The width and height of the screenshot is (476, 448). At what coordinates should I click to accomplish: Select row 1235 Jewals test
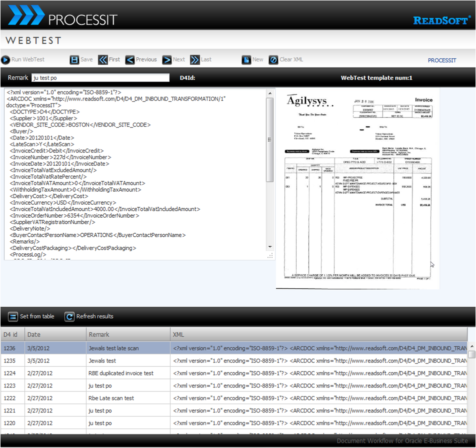pyautogui.click(x=102, y=361)
